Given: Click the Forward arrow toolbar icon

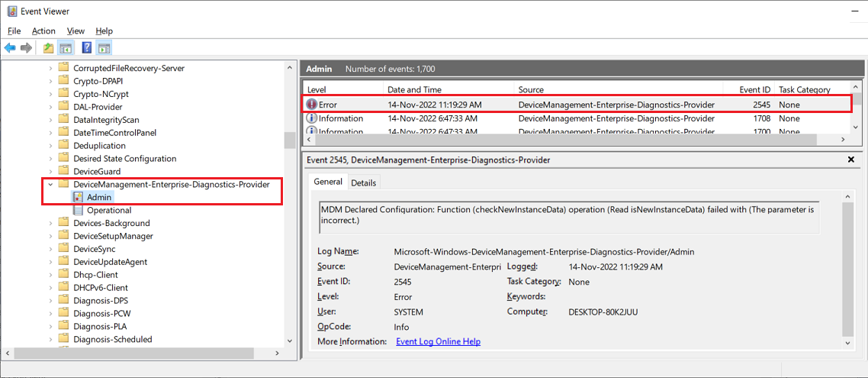Looking at the screenshot, I should 27,48.
